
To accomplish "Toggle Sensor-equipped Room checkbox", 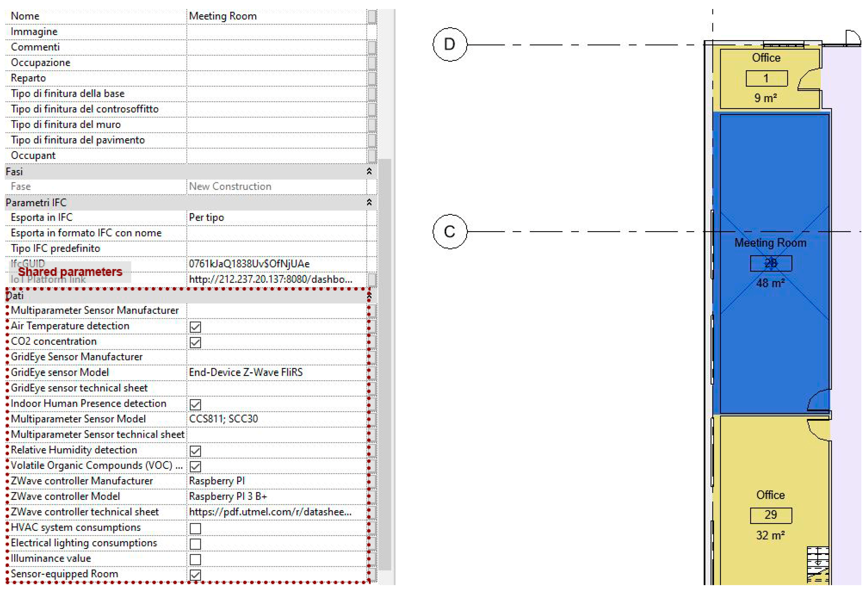I will coord(195,575).
